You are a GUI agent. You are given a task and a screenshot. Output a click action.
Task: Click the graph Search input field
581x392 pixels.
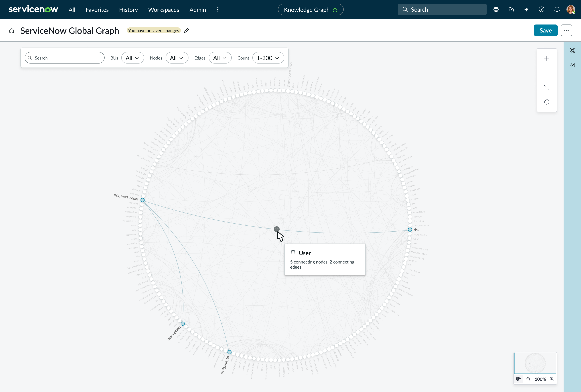(64, 58)
